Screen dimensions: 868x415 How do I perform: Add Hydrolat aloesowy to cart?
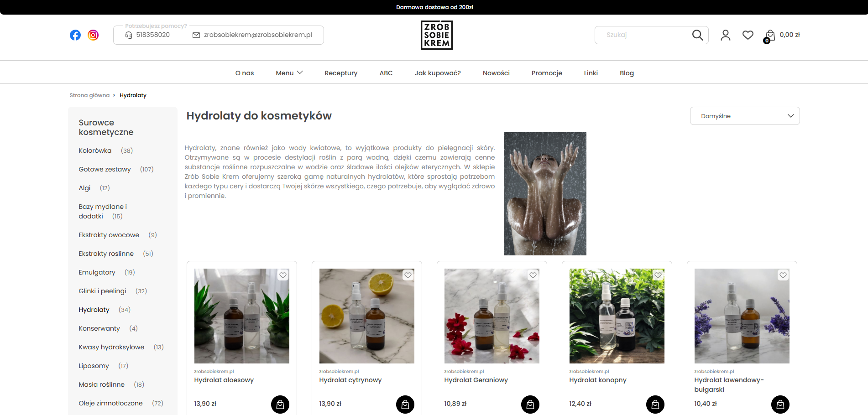click(280, 405)
